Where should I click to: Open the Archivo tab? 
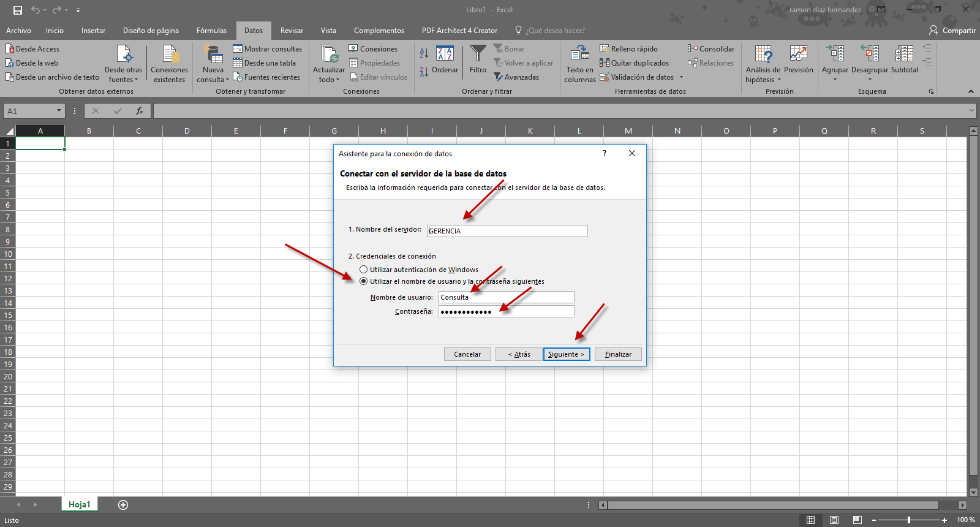[x=18, y=31]
